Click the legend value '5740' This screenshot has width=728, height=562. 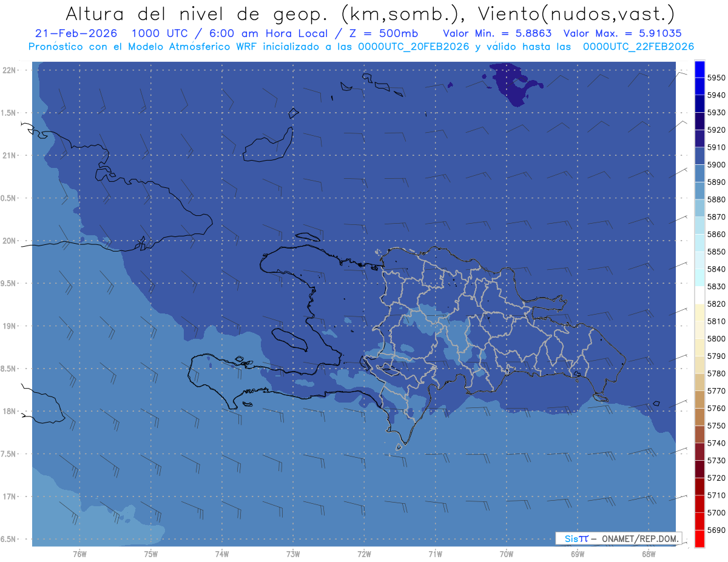[716, 443]
